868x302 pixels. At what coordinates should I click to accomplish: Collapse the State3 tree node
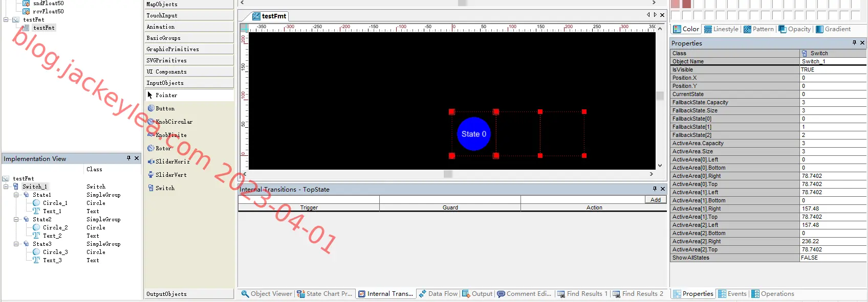[16, 244]
